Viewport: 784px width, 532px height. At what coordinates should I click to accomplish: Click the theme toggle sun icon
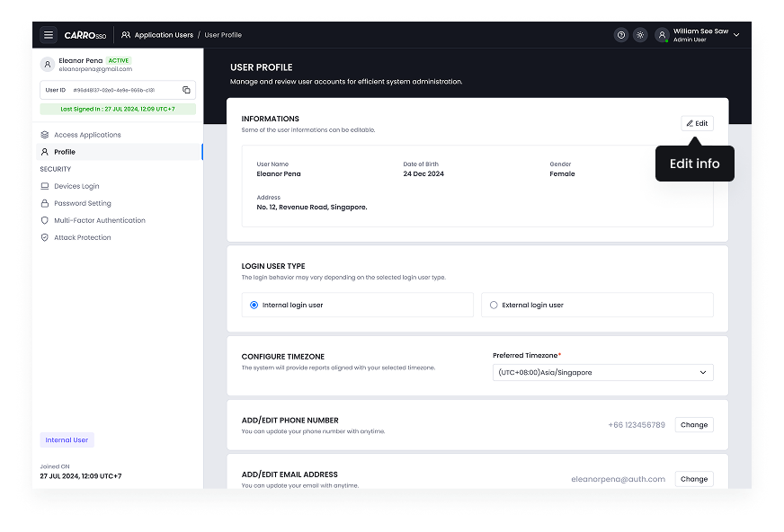click(x=640, y=34)
